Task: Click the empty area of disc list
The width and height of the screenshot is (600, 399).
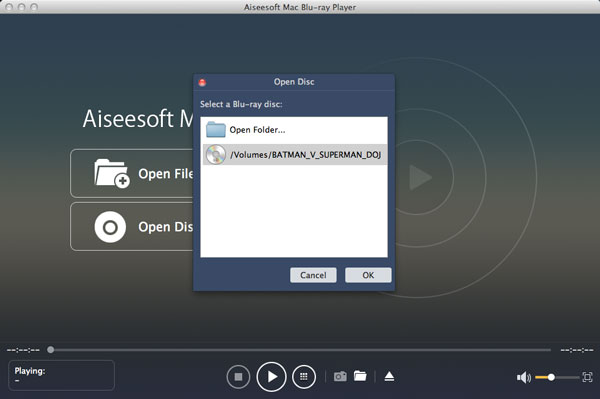Action: click(x=294, y=211)
